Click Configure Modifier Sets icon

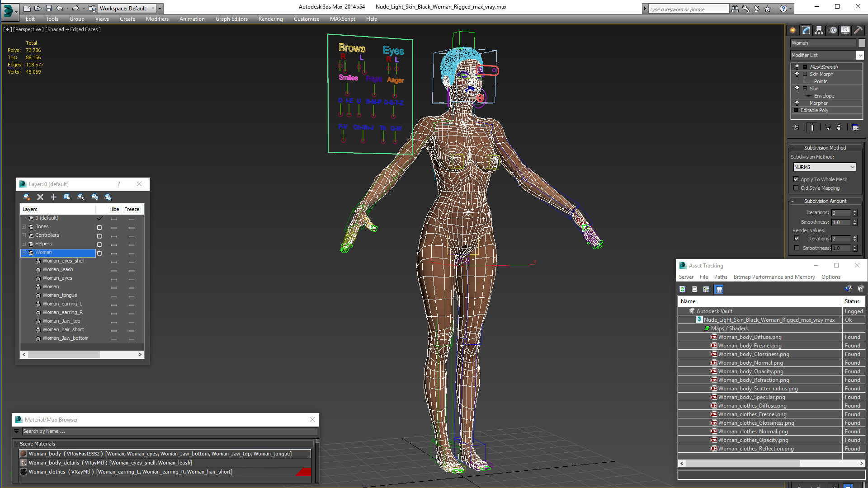point(855,127)
